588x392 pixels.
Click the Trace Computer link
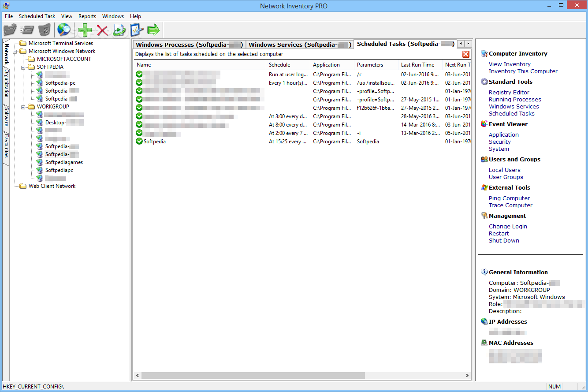(x=510, y=205)
